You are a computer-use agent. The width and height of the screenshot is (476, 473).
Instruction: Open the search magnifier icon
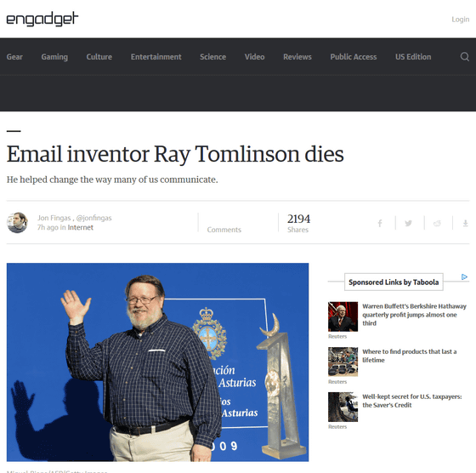pos(464,57)
